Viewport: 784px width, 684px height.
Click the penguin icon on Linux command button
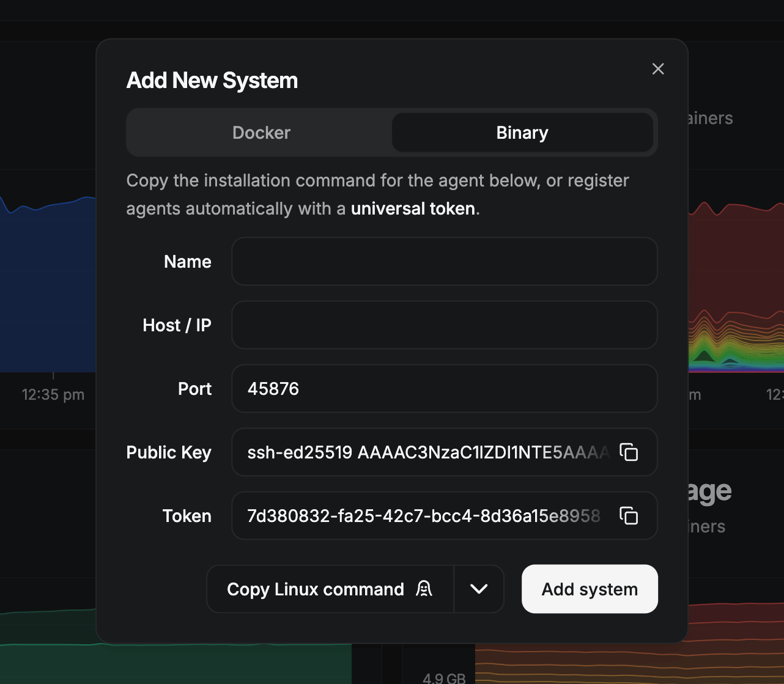tap(424, 589)
